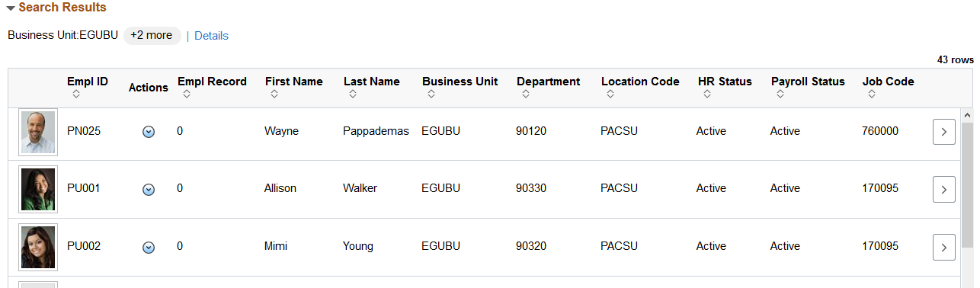Expand the +2 more filter chip
The width and height of the screenshot is (980, 288).
(x=152, y=36)
